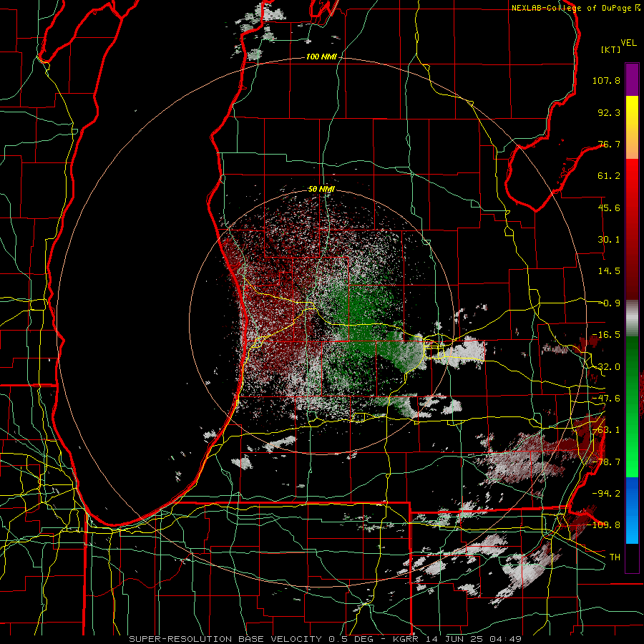Click the 100 NMI range ring label
Image resolution: width=644 pixels, height=644 pixels.
tap(321, 57)
